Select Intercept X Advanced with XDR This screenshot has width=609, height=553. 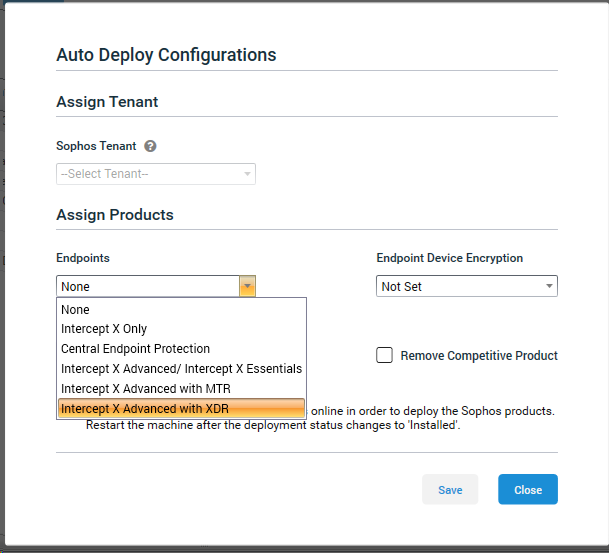click(181, 409)
